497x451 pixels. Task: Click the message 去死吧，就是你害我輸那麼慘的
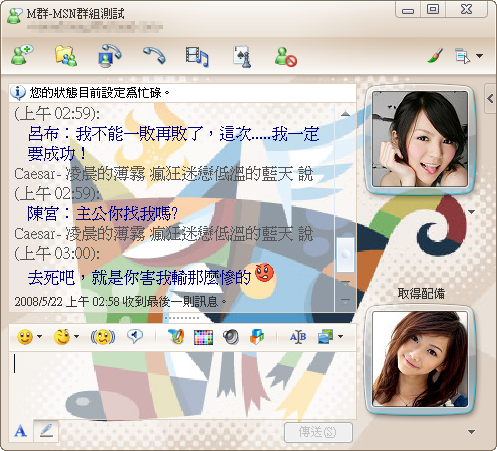point(139,277)
